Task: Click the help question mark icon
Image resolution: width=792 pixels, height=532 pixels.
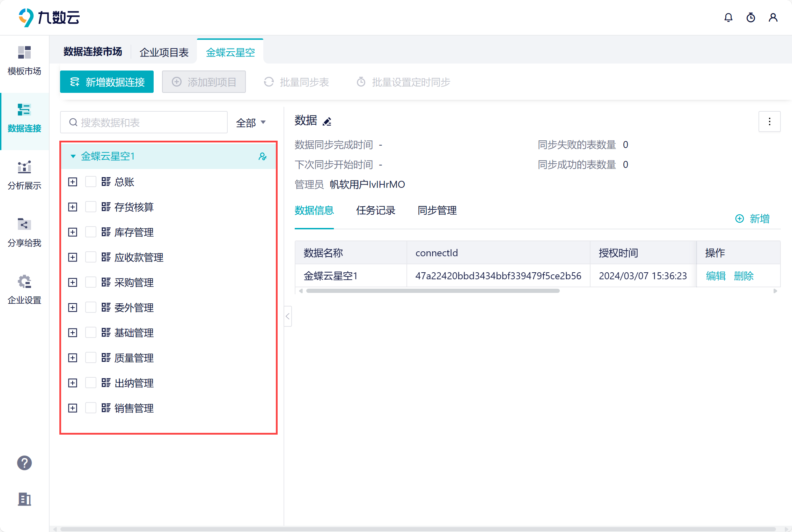Action: tap(24, 463)
